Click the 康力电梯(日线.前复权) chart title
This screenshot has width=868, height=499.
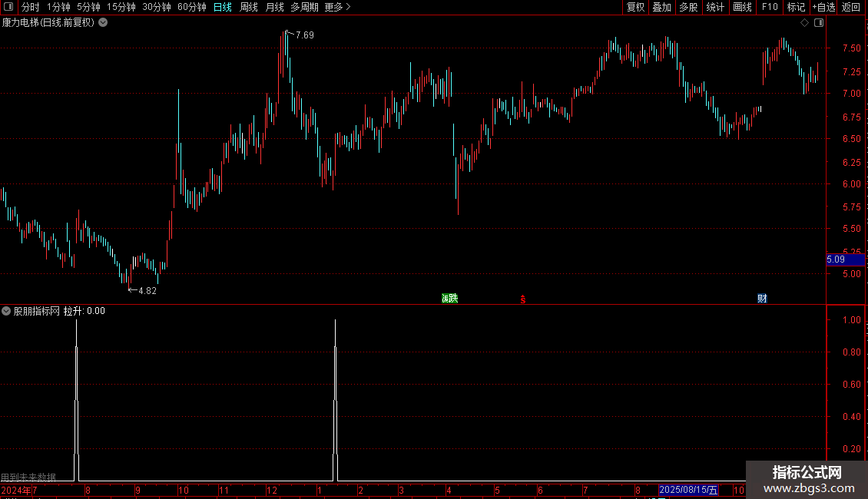click(48, 23)
